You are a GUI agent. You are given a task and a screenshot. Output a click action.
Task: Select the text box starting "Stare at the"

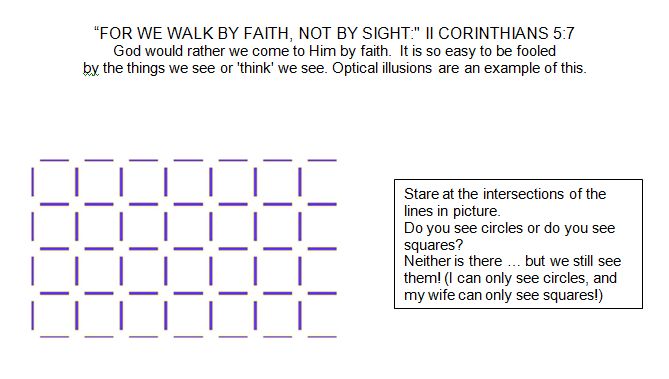518,244
